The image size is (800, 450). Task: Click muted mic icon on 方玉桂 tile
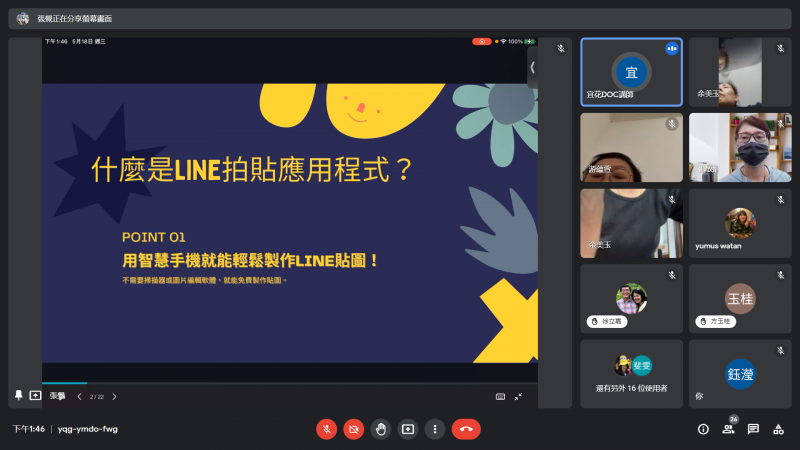pos(781,276)
